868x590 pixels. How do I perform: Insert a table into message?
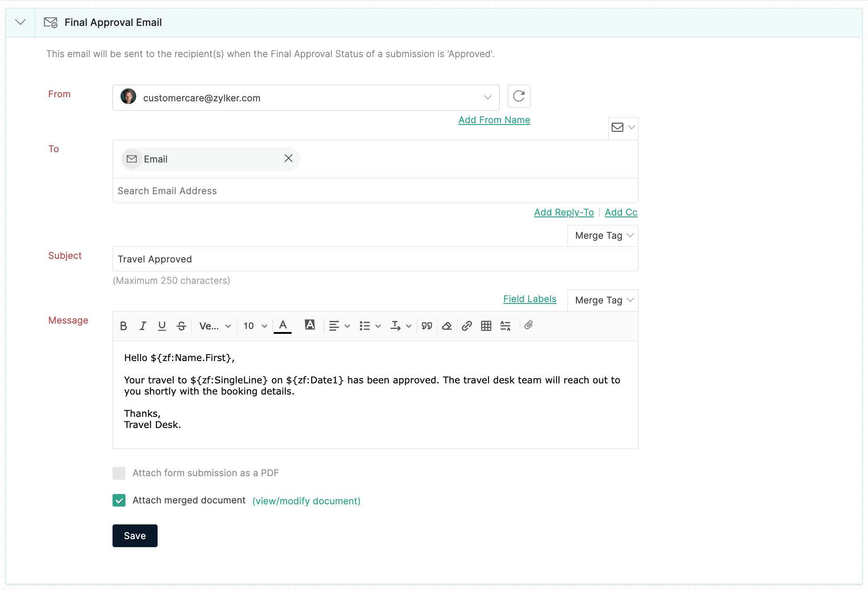coord(486,326)
